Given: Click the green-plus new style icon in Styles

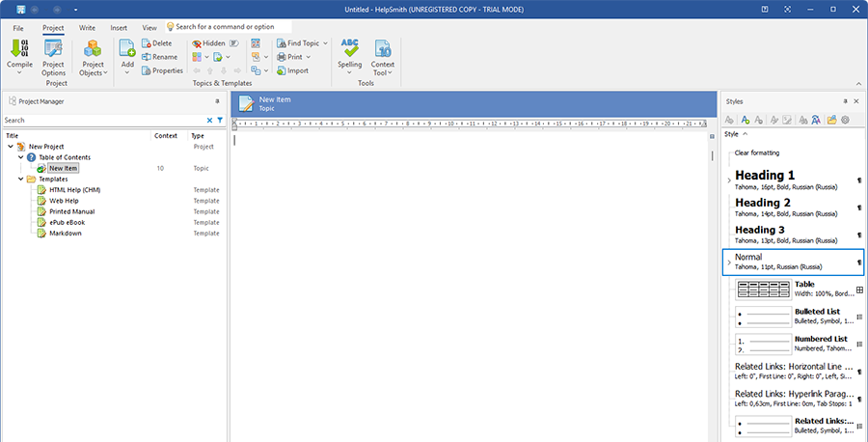Looking at the screenshot, I should (x=746, y=120).
